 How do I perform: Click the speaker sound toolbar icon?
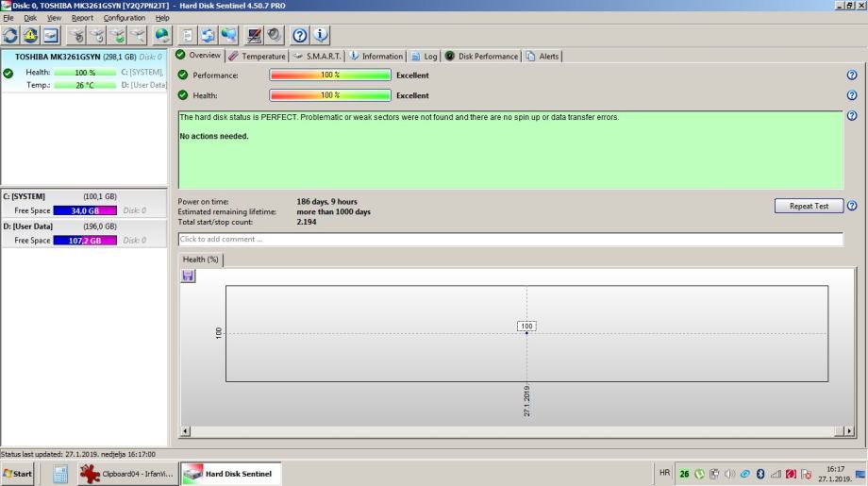click(275, 36)
